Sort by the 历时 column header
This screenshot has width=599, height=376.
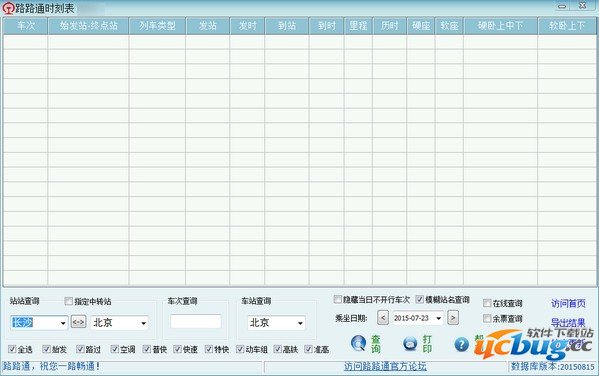(x=390, y=26)
